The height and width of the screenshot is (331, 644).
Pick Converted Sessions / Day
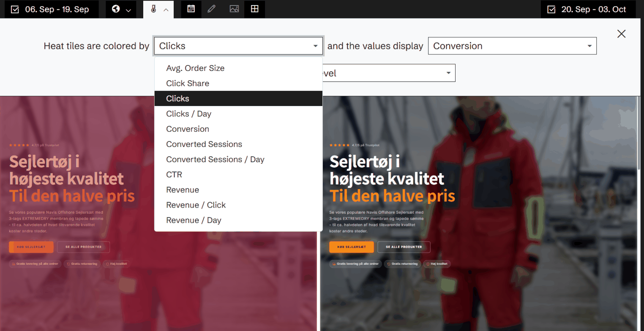click(238, 159)
